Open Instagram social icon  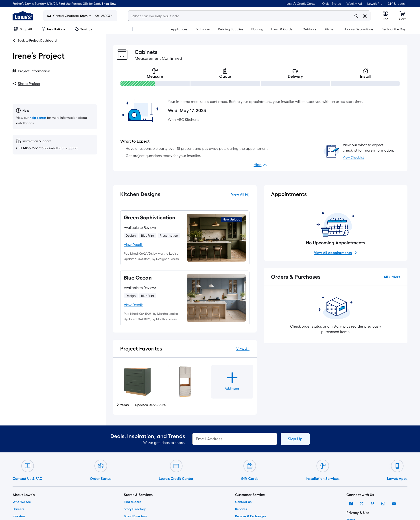(383, 504)
